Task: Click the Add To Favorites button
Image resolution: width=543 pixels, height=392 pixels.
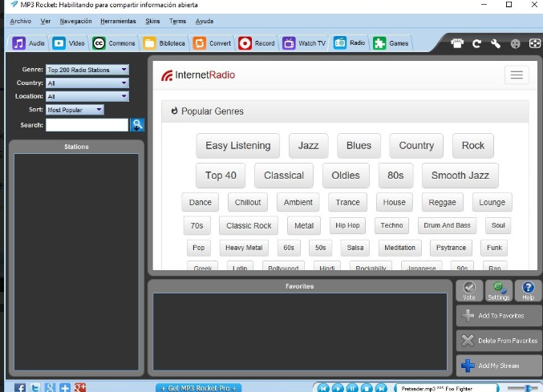Action: click(499, 316)
